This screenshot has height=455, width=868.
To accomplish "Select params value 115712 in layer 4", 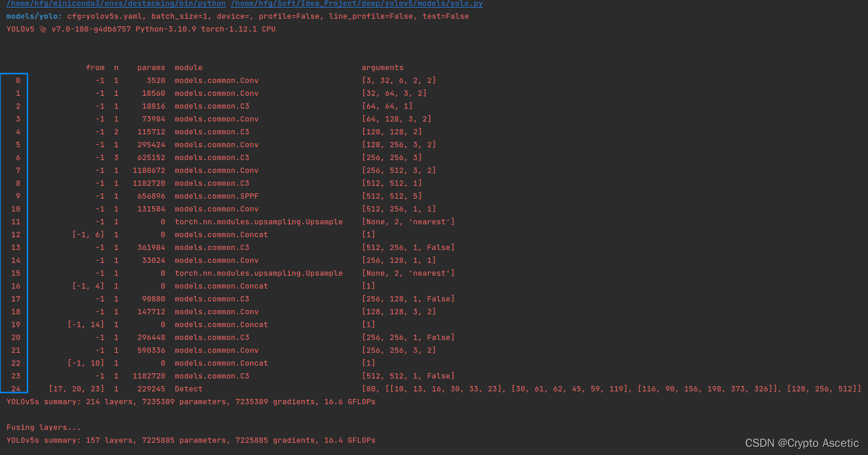I will pos(151,132).
